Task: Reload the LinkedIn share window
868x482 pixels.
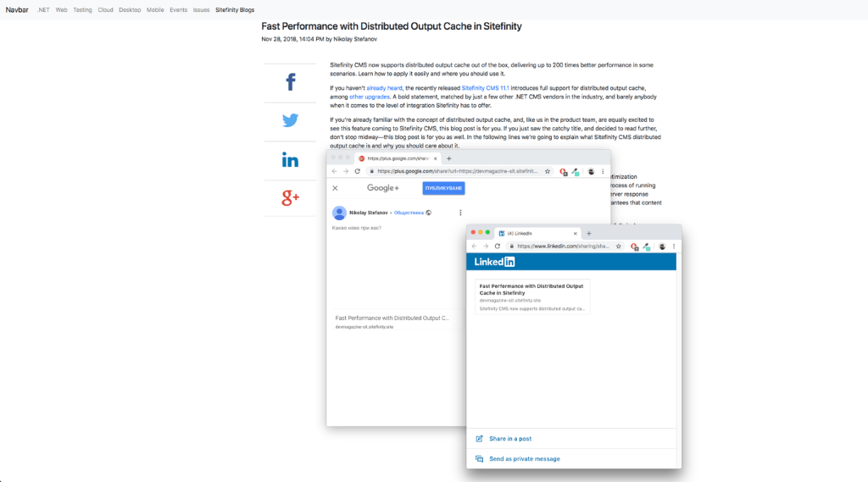Action: pos(498,246)
